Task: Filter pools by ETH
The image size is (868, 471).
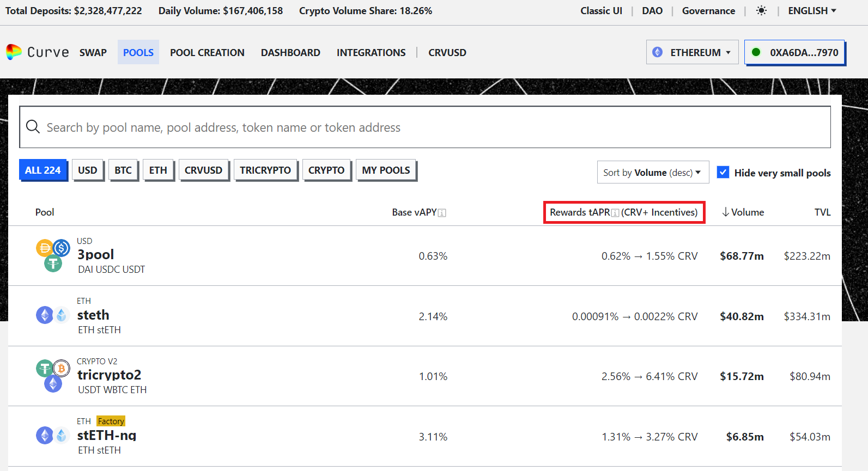Action: [158, 170]
